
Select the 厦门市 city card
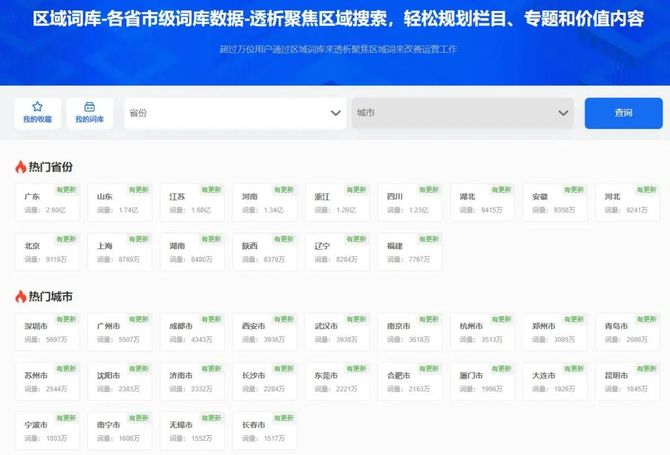pos(482,382)
